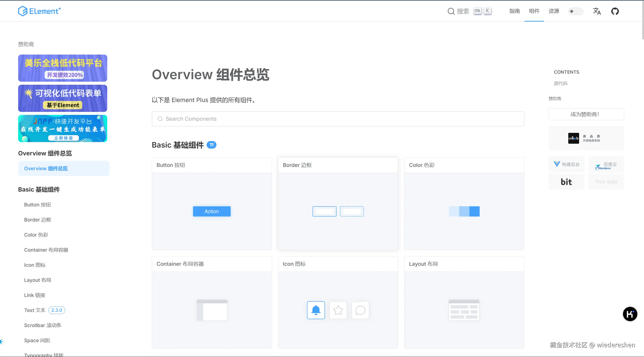
Task: Open the JNPF 快速开发平台 sponsor banner
Action: click(62, 128)
